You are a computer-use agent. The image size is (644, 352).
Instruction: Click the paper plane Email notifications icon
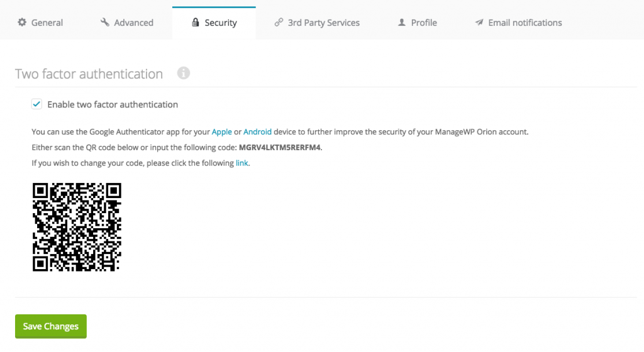[479, 23]
